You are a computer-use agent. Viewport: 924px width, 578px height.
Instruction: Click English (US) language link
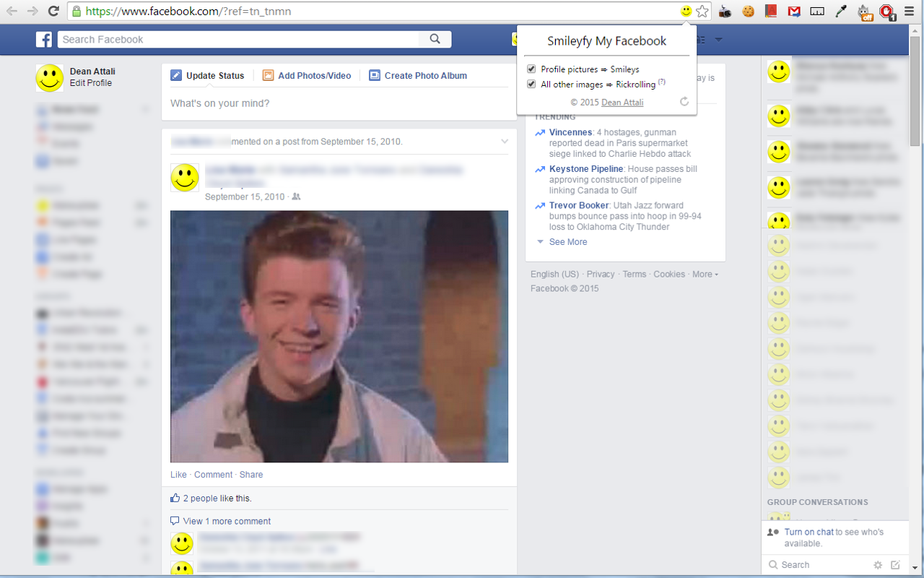click(x=554, y=274)
